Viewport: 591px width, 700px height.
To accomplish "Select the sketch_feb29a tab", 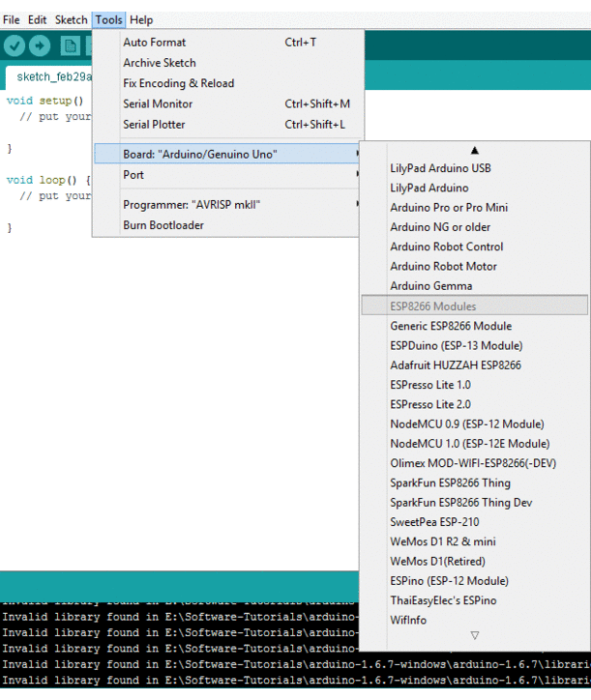I will tap(48, 76).
